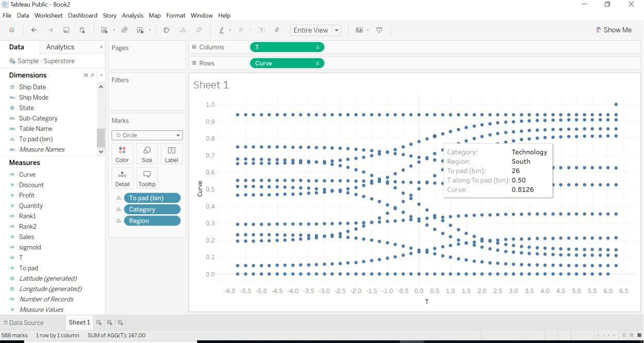The width and height of the screenshot is (644, 343).
Task: View dimensions as list icon
Action: click(86, 75)
